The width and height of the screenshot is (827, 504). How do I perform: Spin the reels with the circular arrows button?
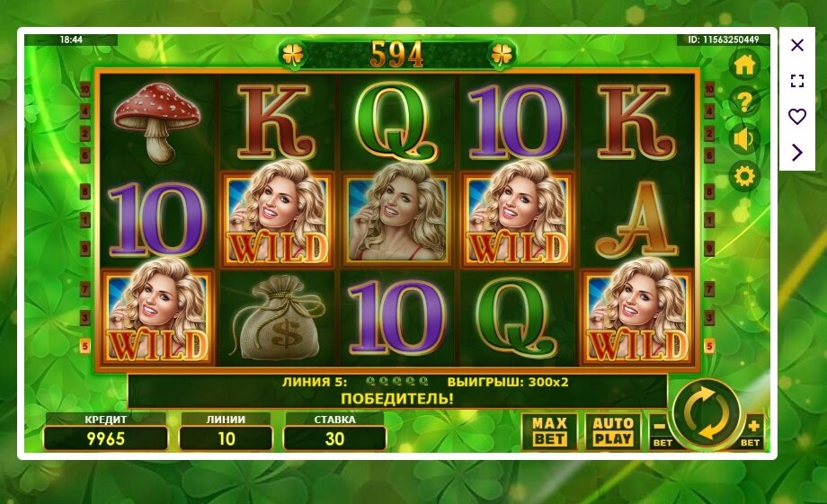click(707, 412)
